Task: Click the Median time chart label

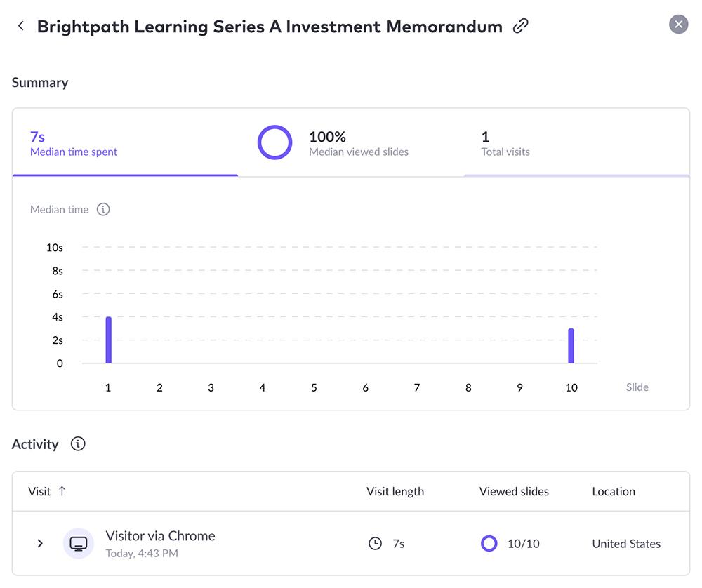Action: [59, 209]
